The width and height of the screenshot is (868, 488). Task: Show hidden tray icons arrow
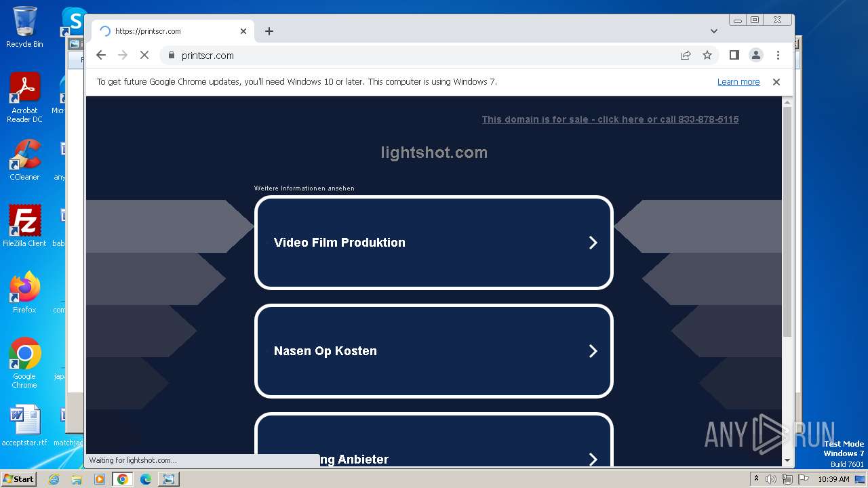[756, 479]
